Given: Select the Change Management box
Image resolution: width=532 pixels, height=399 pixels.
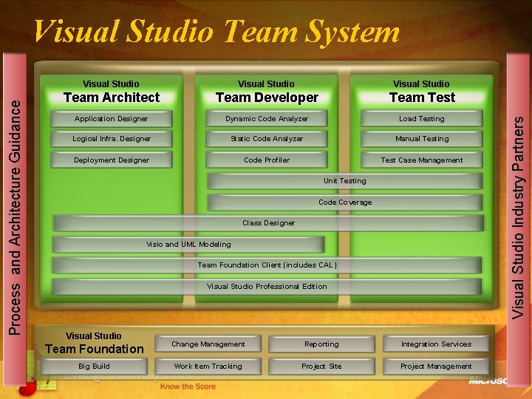Looking at the screenshot, I should [x=208, y=344].
